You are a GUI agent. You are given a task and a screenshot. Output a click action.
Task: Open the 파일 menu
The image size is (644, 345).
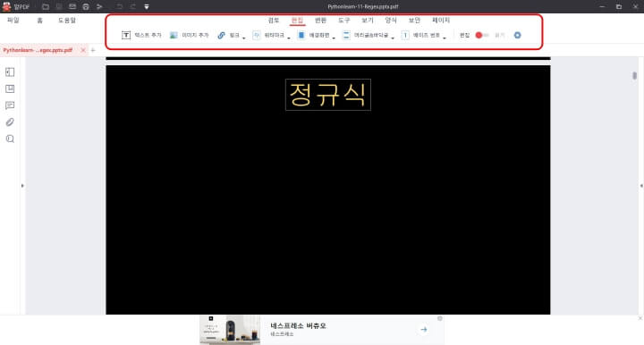click(x=13, y=20)
